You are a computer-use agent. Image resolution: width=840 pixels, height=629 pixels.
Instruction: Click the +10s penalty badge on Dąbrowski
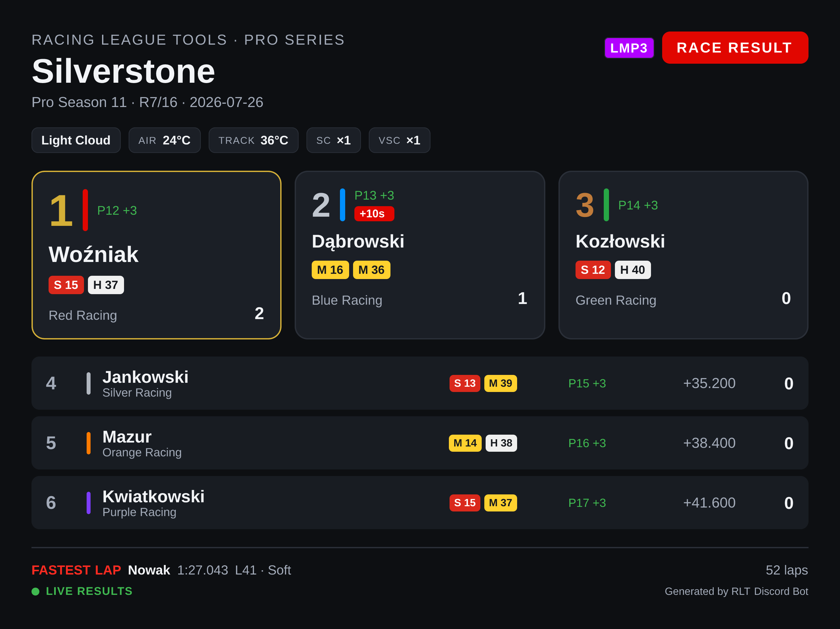coord(374,213)
